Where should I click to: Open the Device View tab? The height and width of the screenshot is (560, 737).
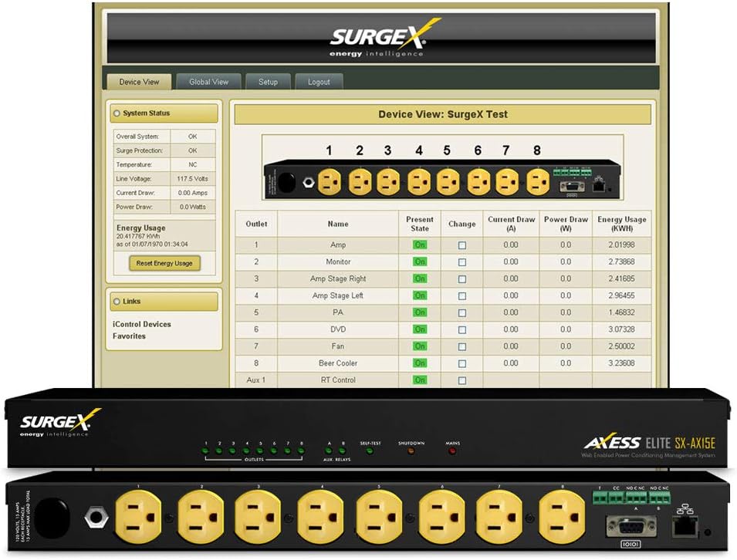[x=139, y=82]
